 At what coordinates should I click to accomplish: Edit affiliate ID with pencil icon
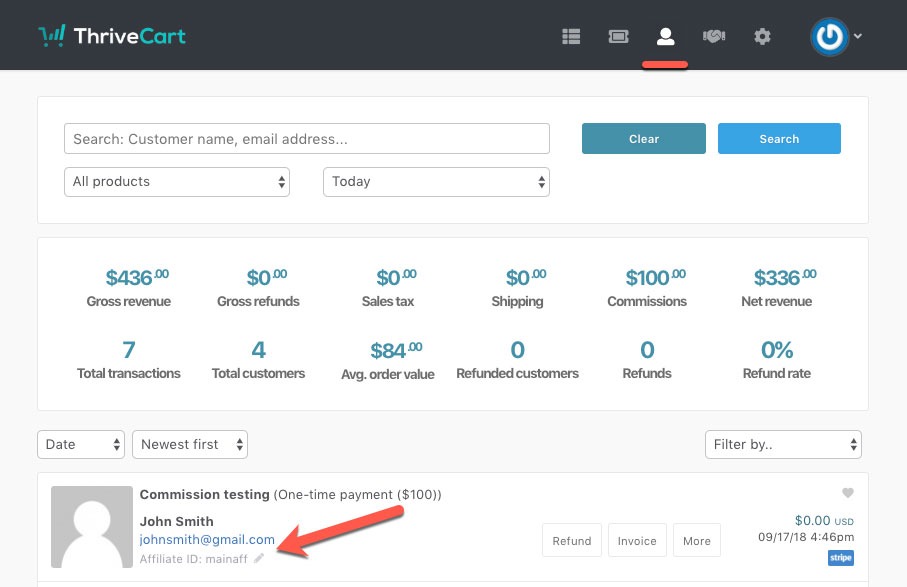pos(259,559)
